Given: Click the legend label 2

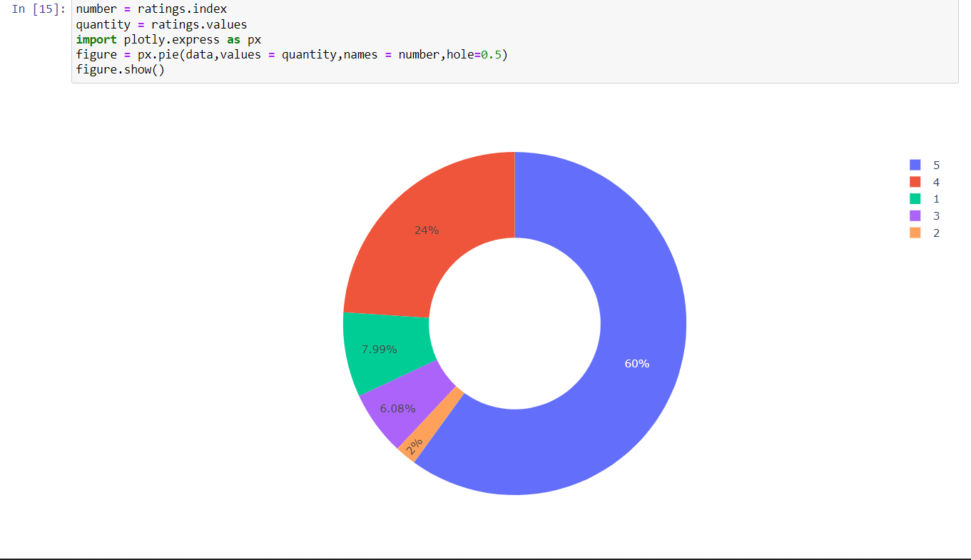Looking at the screenshot, I should point(937,233).
